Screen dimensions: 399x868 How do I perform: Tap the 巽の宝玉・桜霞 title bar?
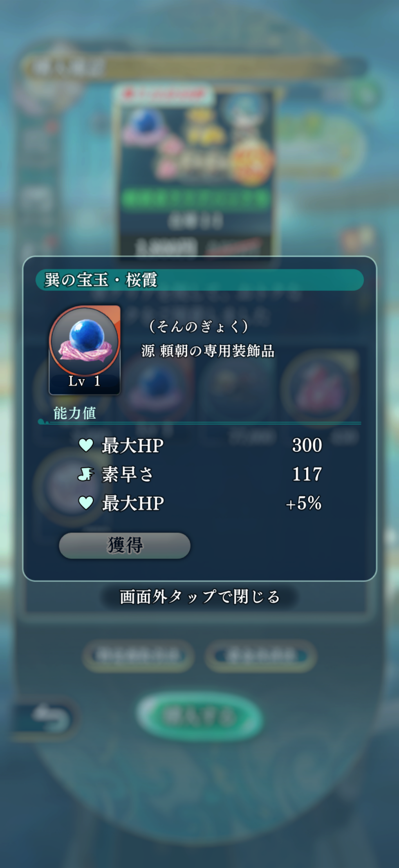pyautogui.click(x=199, y=280)
